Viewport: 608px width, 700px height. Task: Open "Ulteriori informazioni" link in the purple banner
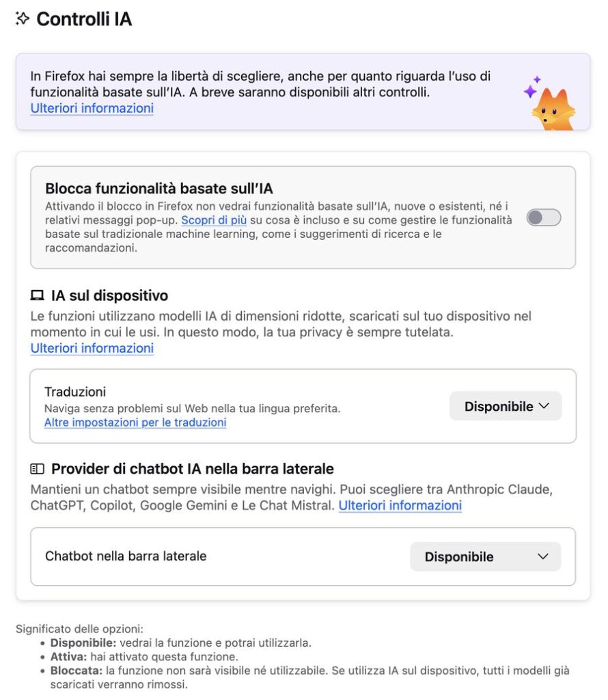pos(91,108)
